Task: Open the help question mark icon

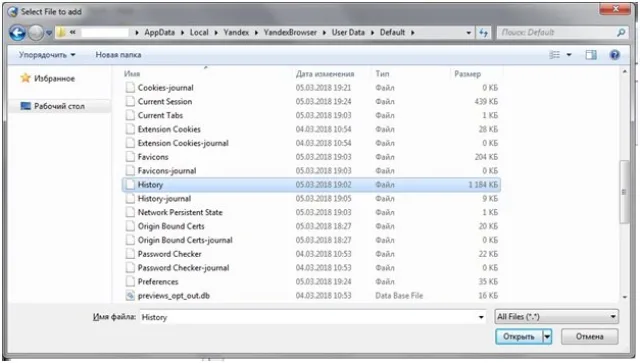Action: click(x=615, y=55)
